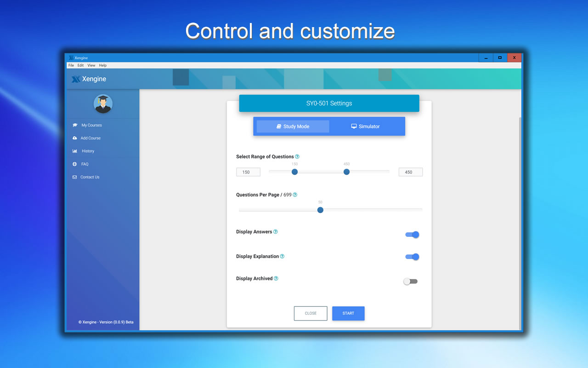Click the Xengine logo in the header
Image resolution: width=588 pixels, height=368 pixels.
(89, 79)
